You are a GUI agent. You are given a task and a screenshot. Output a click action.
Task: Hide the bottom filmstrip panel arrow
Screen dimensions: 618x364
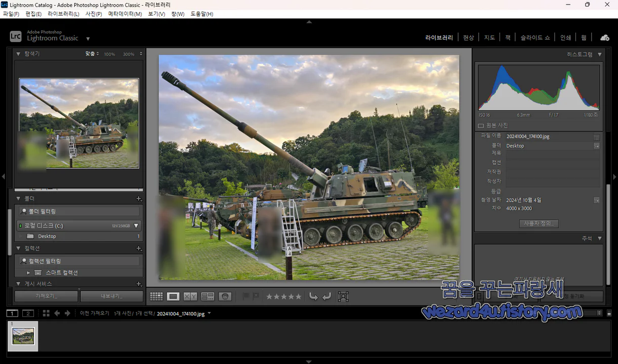point(309,361)
